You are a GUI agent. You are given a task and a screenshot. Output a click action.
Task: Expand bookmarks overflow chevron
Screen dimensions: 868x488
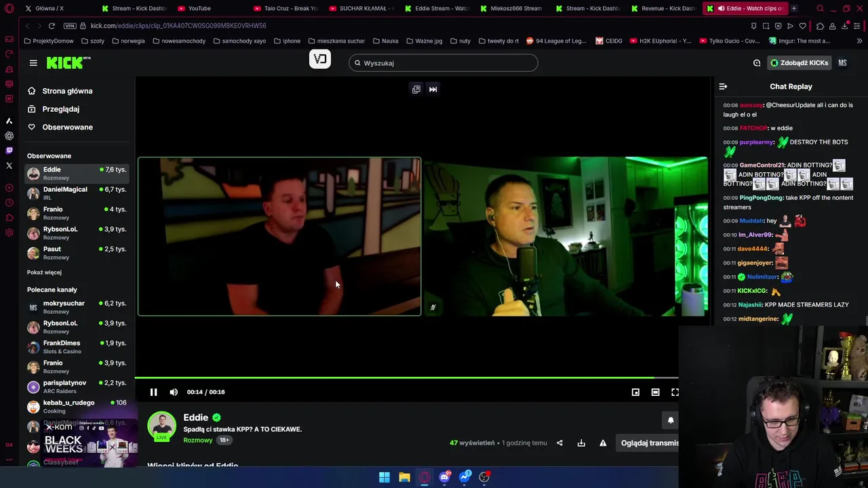pyautogui.click(x=859, y=41)
